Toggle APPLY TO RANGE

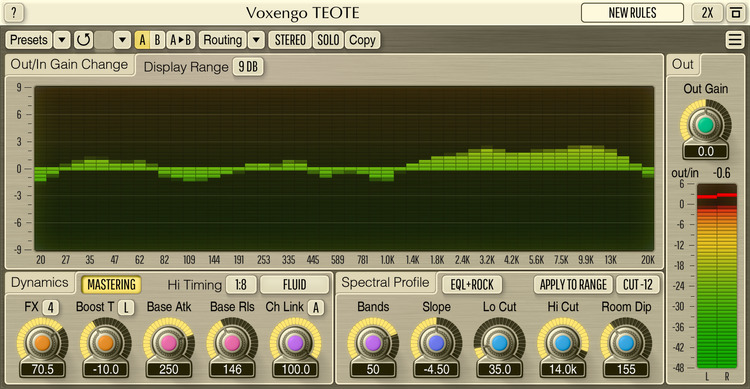tap(573, 285)
